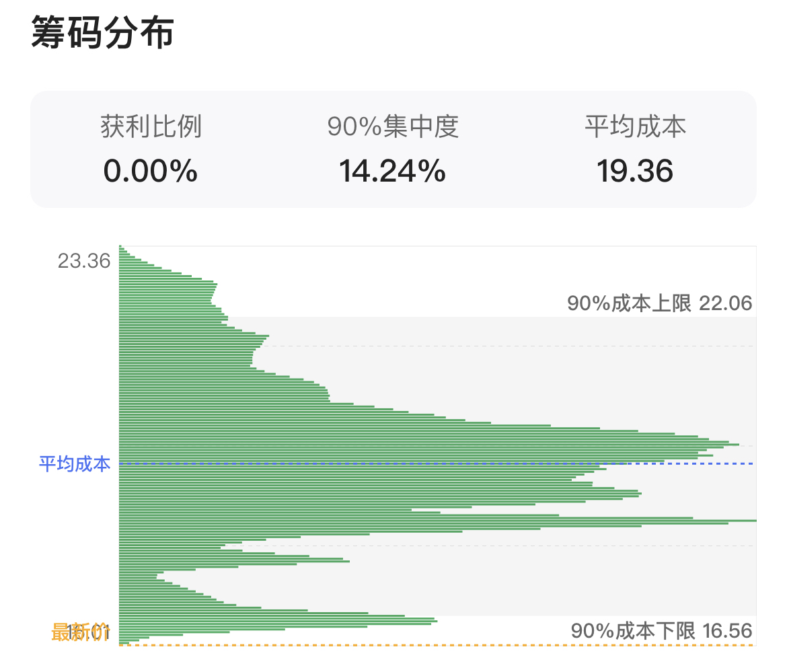Click the 23.36 price axis label
Image resolution: width=787 pixels, height=672 pixels.
click(x=84, y=261)
